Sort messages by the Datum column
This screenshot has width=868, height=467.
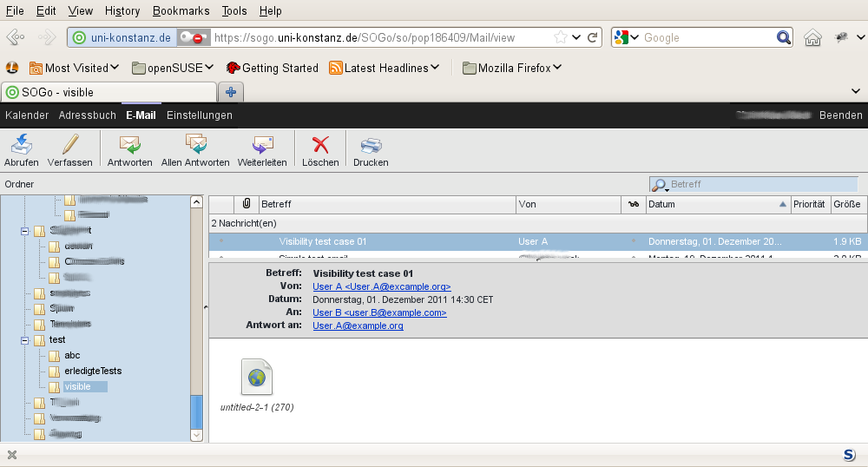(712, 204)
